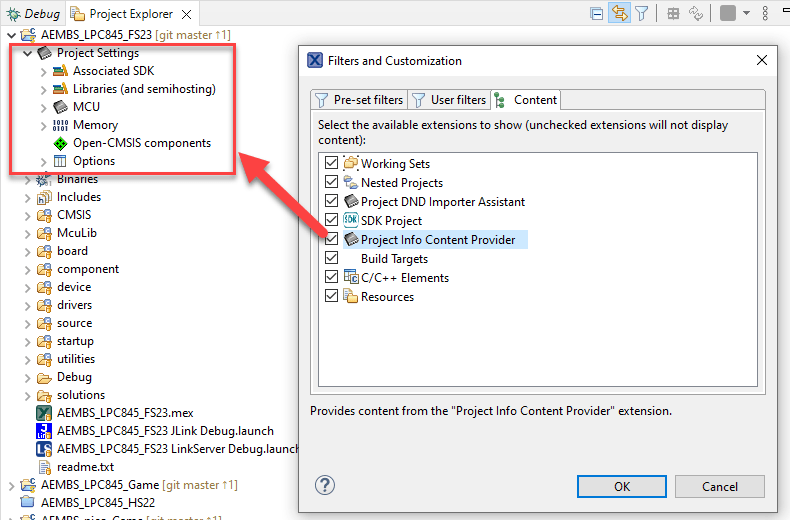The height and width of the screenshot is (520, 790).
Task: Select Open-CMSIS components item
Action: click(141, 143)
